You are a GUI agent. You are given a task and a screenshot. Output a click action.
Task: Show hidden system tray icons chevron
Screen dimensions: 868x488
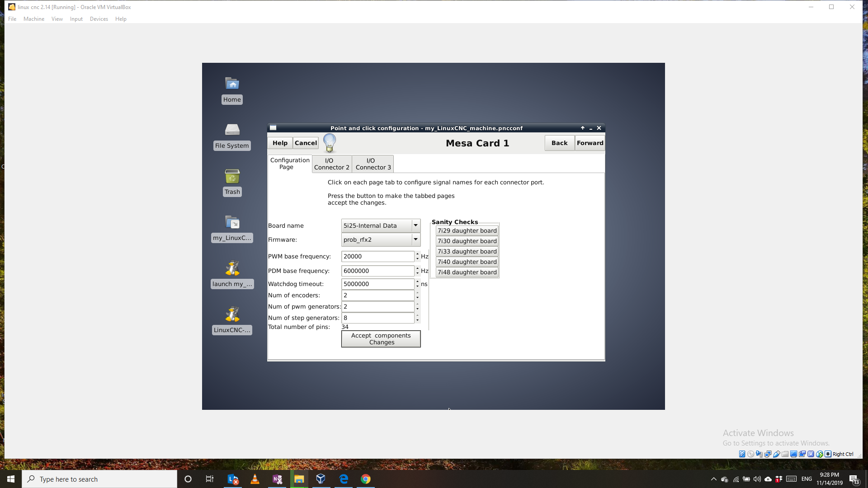click(714, 479)
